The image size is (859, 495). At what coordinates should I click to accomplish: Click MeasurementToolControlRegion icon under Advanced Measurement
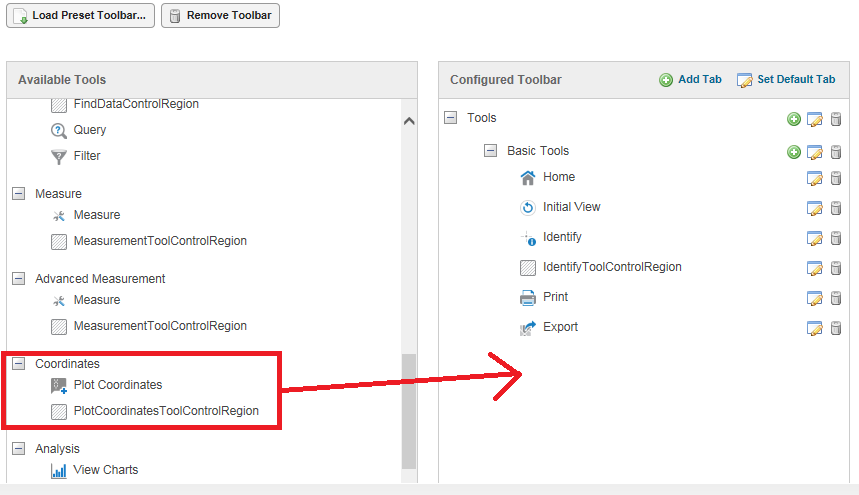(59, 326)
